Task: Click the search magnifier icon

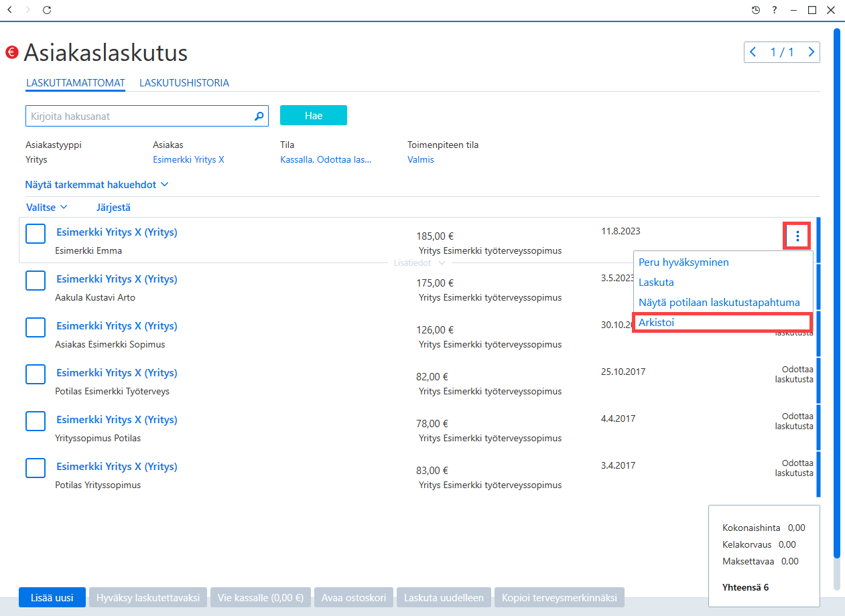Action: point(259,116)
